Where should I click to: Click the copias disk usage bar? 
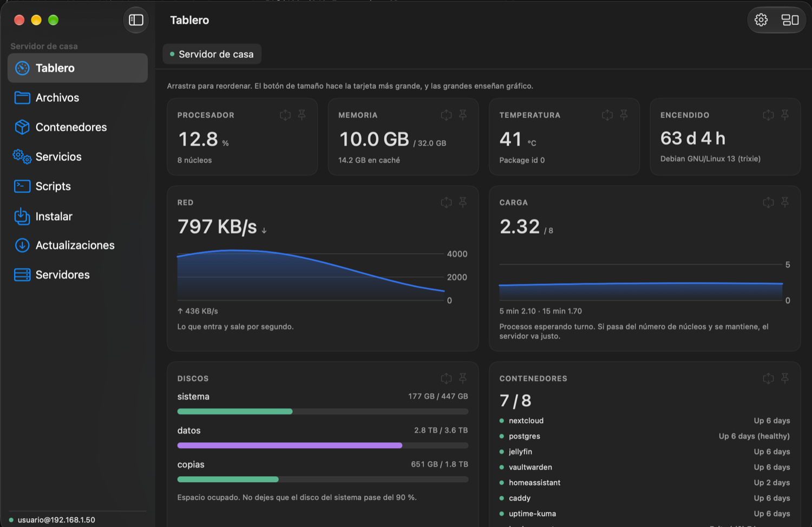pos(323,479)
